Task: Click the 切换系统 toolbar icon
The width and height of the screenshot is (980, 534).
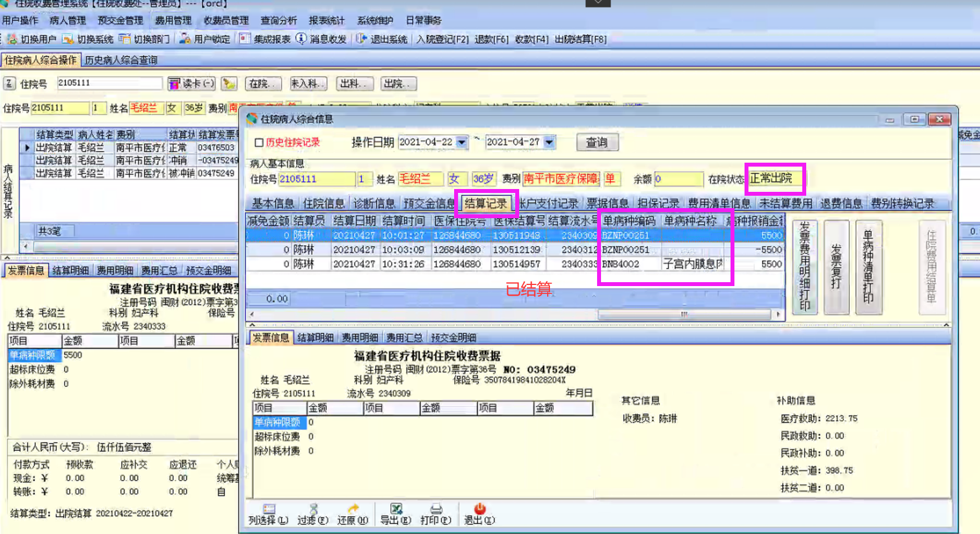Action: click(68, 39)
